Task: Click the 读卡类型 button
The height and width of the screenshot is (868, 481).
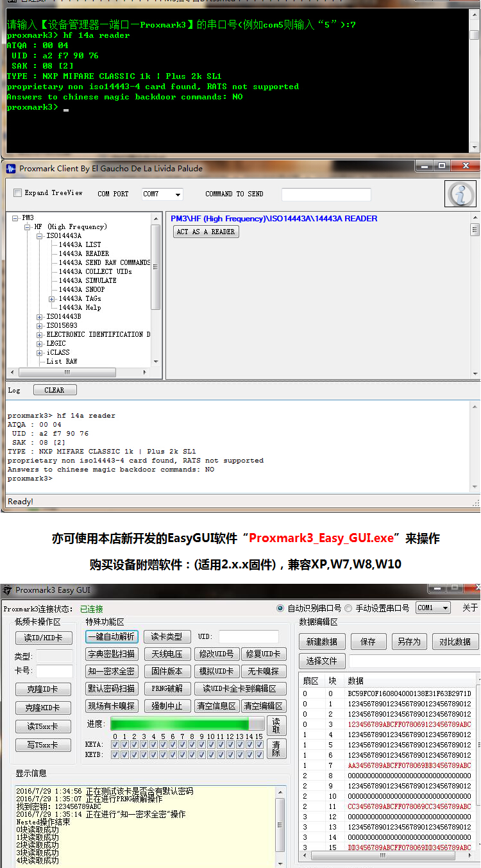Action: pyautogui.click(x=167, y=636)
